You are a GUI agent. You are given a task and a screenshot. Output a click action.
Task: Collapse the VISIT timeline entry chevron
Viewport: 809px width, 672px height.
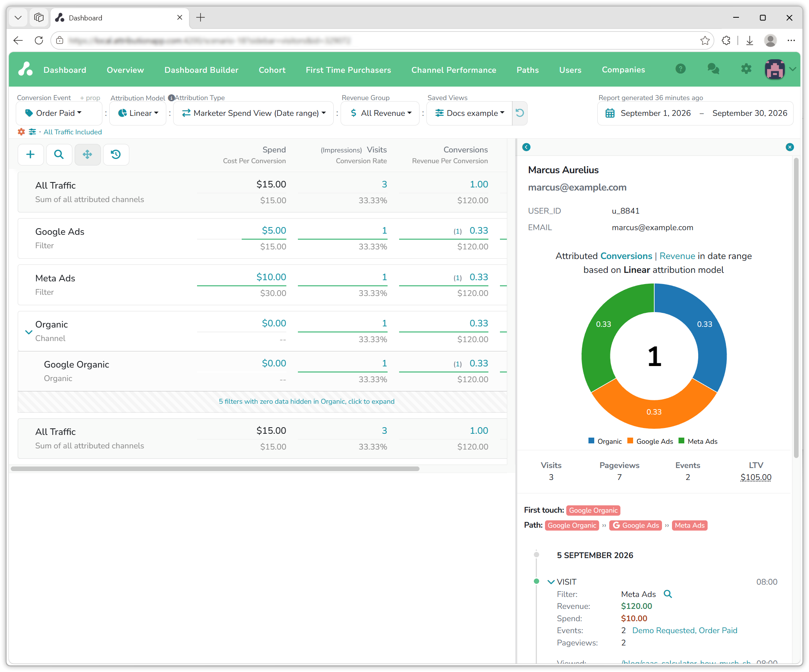pyautogui.click(x=551, y=582)
